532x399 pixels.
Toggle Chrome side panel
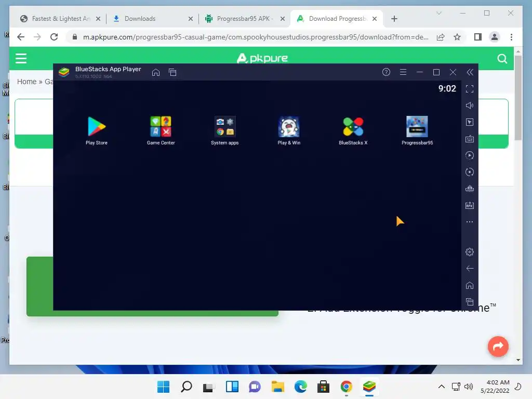478,37
